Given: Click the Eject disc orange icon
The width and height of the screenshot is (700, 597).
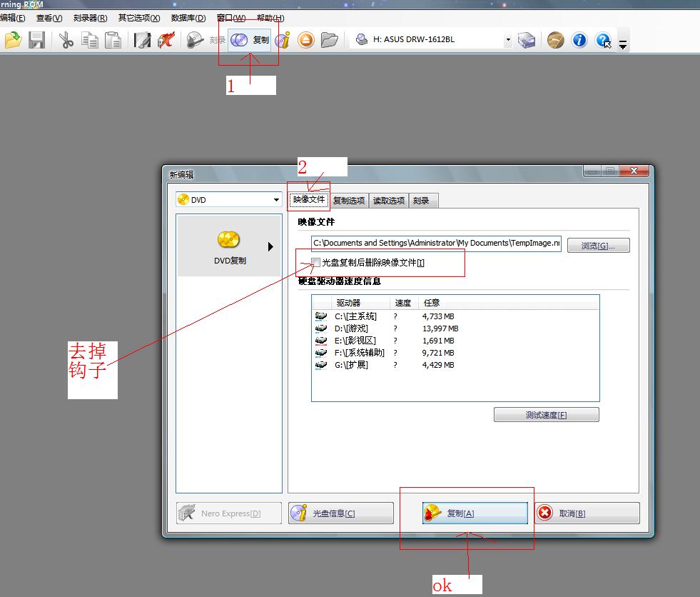Looking at the screenshot, I should (306, 40).
